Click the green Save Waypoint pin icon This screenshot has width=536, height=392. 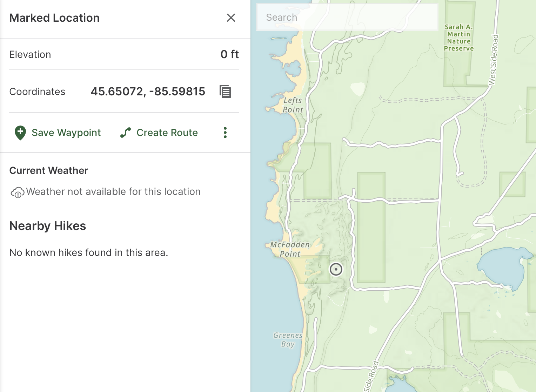(20, 133)
